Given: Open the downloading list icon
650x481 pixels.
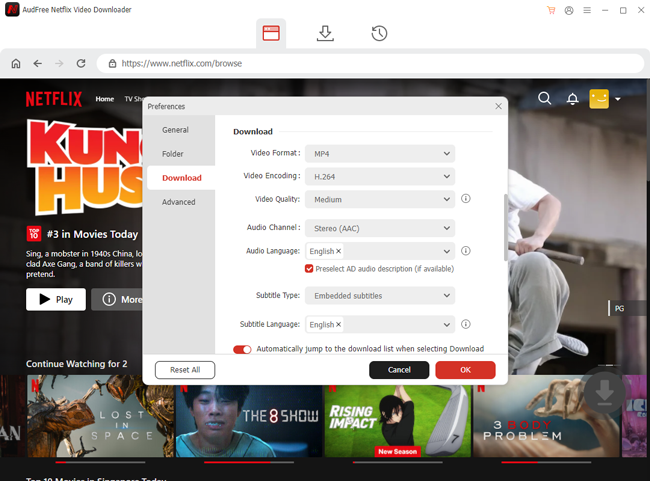Looking at the screenshot, I should pyautogui.click(x=325, y=33).
